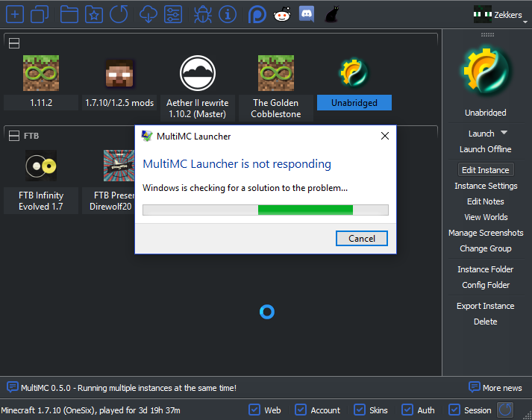Close the MultiMC Launcher dialog

click(x=385, y=136)
